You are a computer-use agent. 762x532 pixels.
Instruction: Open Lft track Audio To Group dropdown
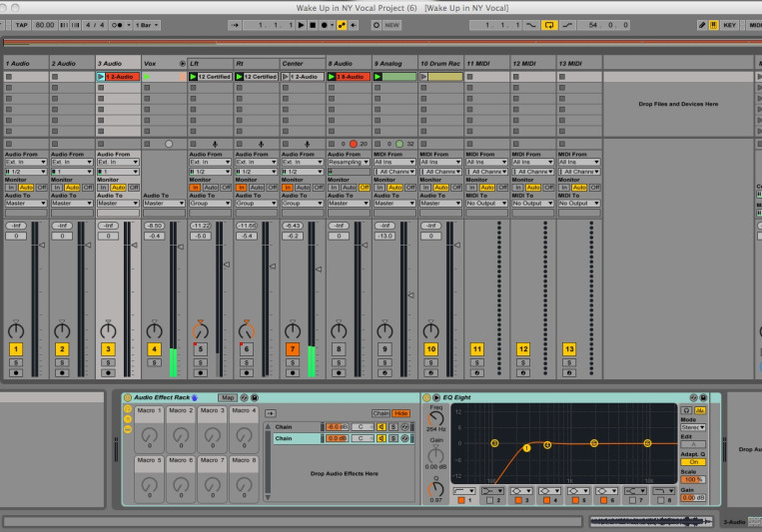click(210, 204)
